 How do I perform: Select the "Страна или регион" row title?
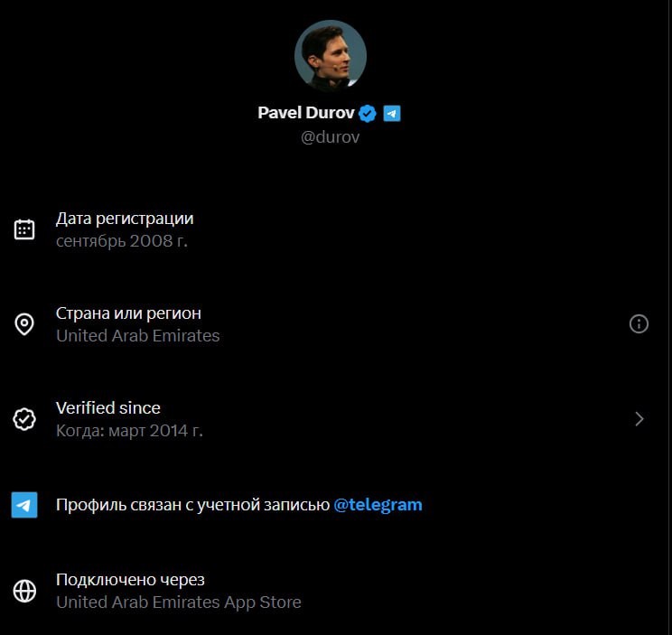click(128, 313)
